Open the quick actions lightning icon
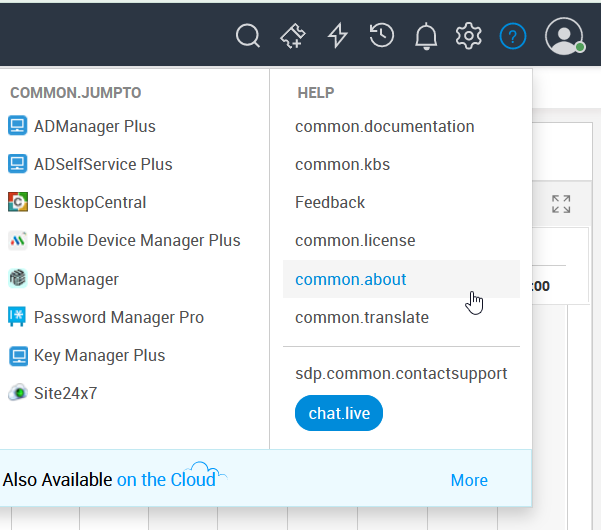601x530 pixels. (x=338, y=37)
